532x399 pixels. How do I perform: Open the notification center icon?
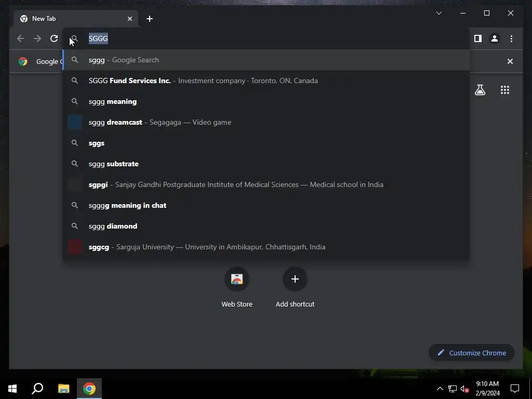[515, 389]
